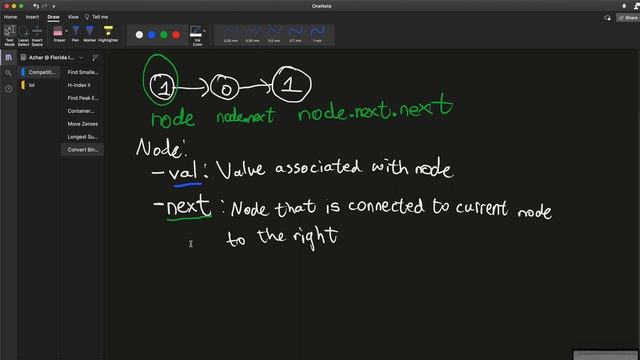The width and height of the screenshot is (640, 360).
Task: Click the sync status cloud icon
Action: (607, 18)
